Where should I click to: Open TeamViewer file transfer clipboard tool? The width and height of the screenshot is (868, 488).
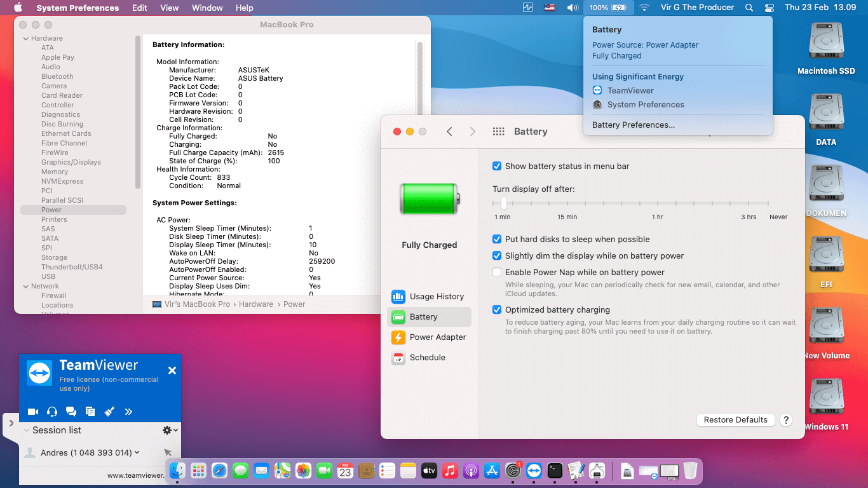coord(90,411)
